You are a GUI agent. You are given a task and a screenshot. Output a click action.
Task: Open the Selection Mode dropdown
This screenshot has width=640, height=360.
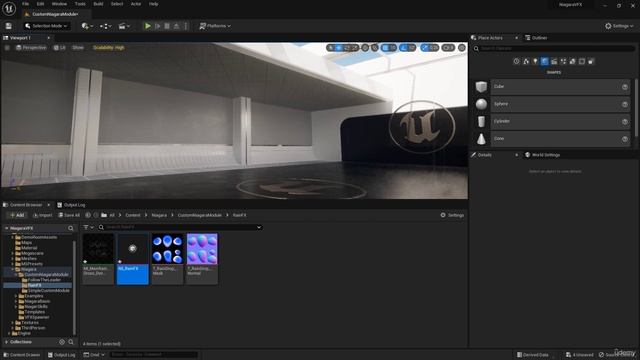click(x=46, y=26)
